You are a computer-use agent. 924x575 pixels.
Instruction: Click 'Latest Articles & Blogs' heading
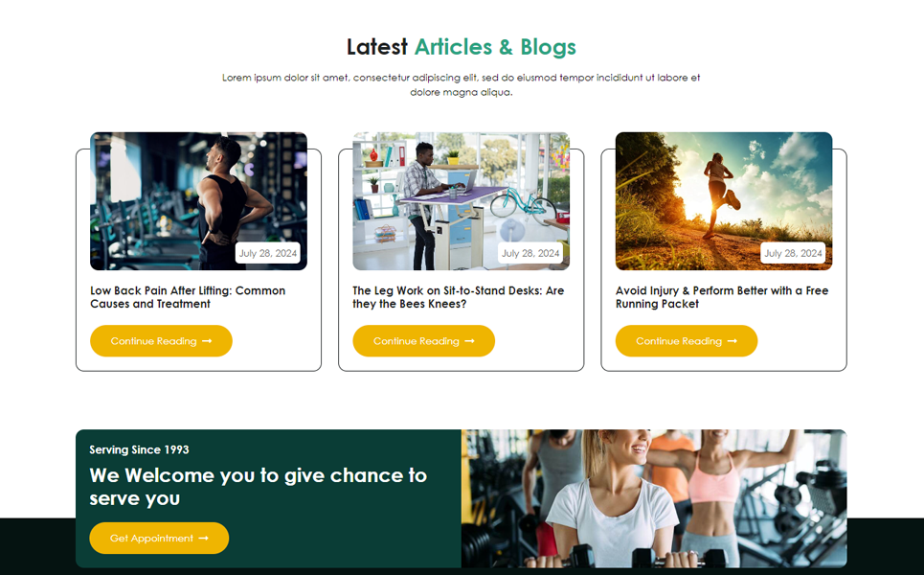point(462,47)
